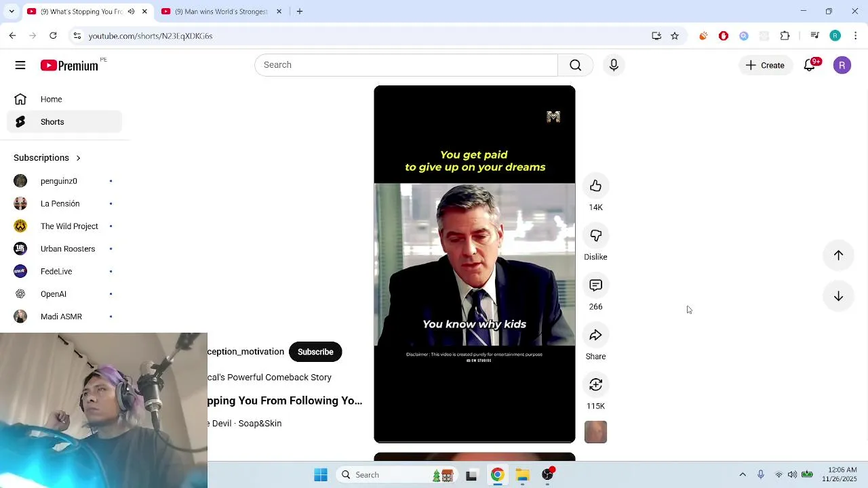The height and width of the screenshot is (488, 868).
Task: Open Task View on taskbar
Action: coord(471,475)
